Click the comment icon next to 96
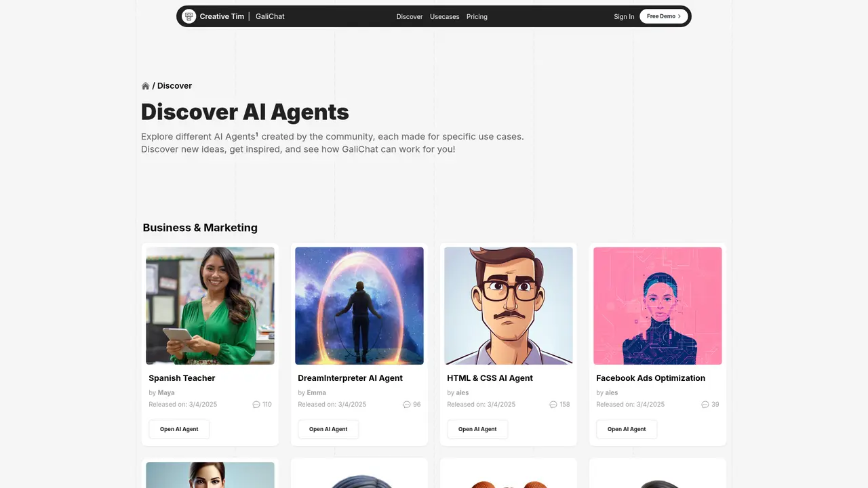The height and width of the screenshot is (488, 868). click(407, 405)
